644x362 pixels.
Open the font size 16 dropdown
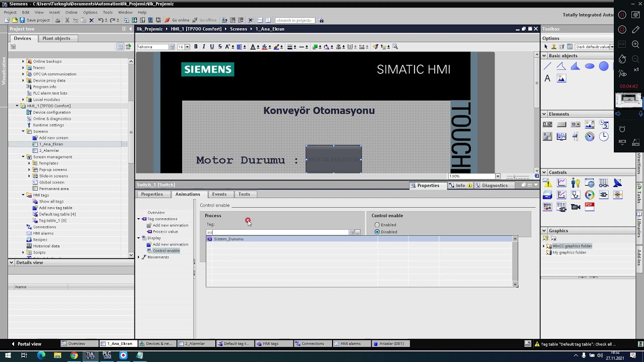[187, 47]
